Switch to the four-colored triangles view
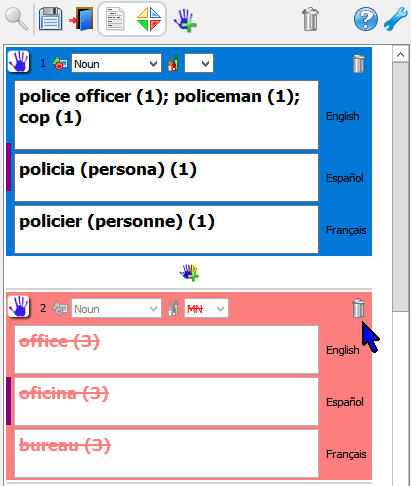This screenshot has width=411, height=486. click(x=149, y=19)
